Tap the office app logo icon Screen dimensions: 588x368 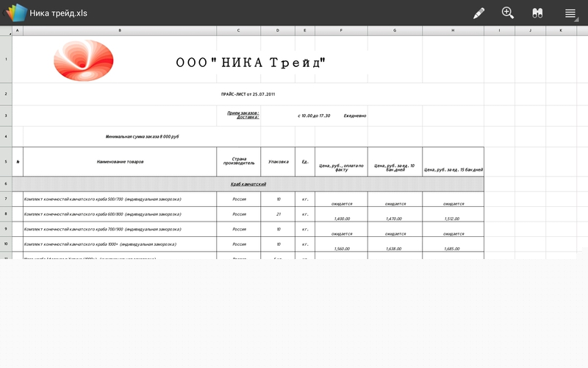pyautogui.click(x=16, y=13)
